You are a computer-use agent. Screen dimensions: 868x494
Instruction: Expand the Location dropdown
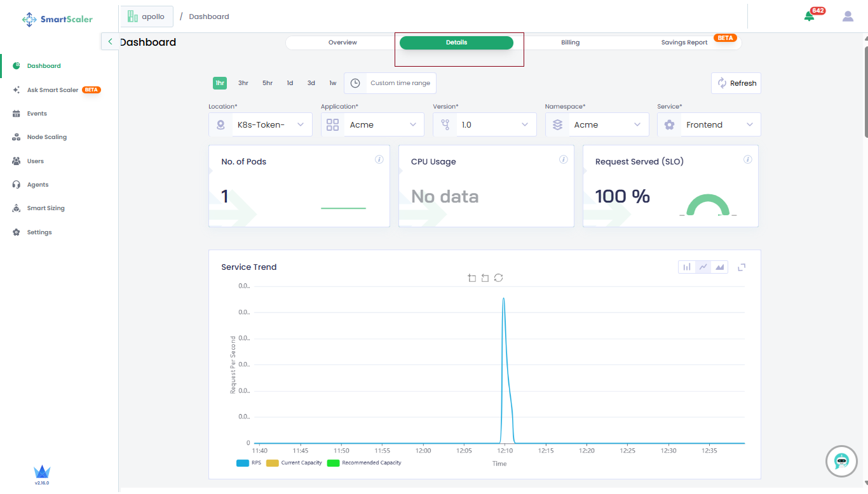coord(261,124)
